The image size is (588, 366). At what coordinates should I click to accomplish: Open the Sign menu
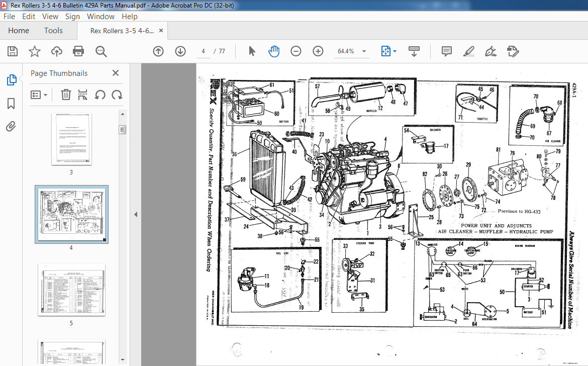[x=72, y=17]
